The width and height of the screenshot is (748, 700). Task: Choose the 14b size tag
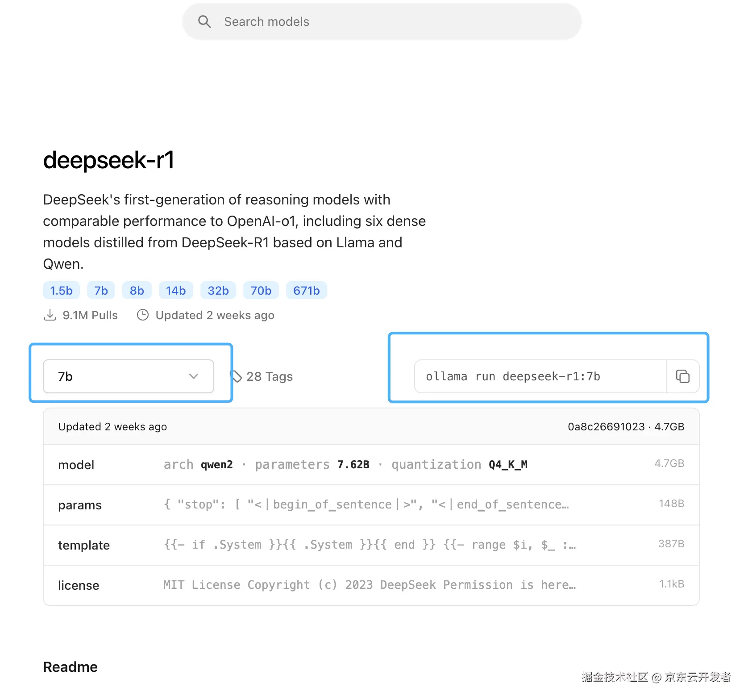176,291
